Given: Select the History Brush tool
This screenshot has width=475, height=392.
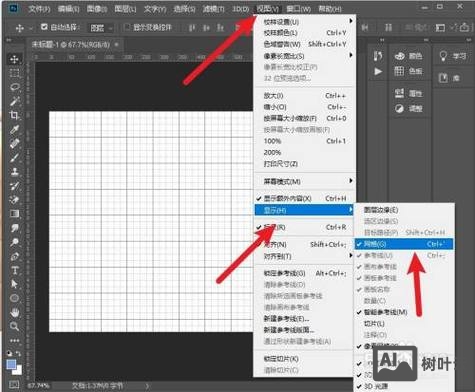Looking at the screenshot, I should pos(14,186).
